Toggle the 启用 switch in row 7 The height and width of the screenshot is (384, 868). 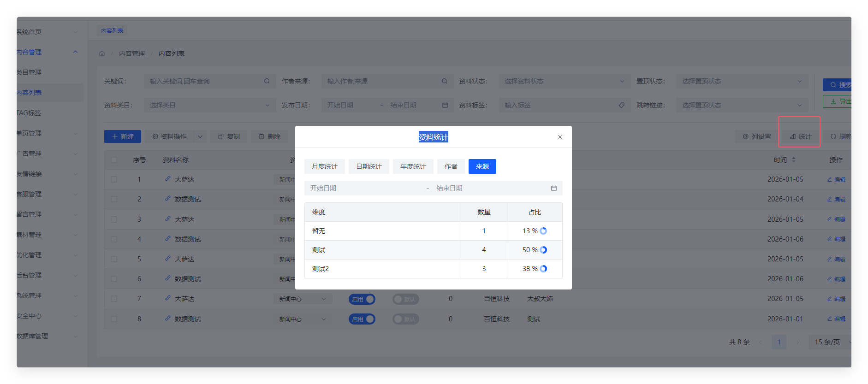coord(362,299)
